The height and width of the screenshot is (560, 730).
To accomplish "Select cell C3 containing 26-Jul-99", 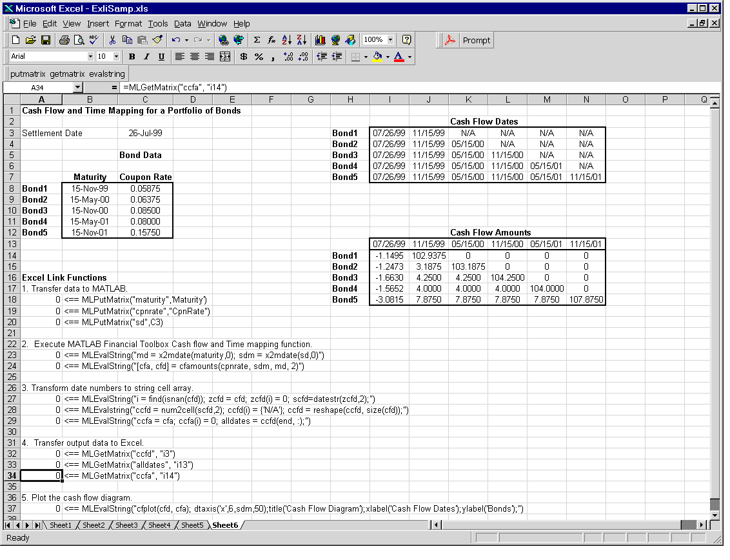I will 145,133.
